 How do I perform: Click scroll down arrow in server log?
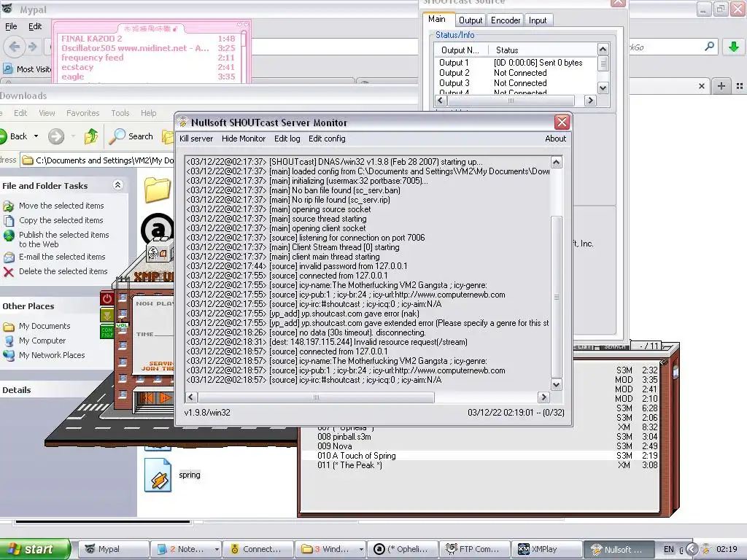pos(556,384)
